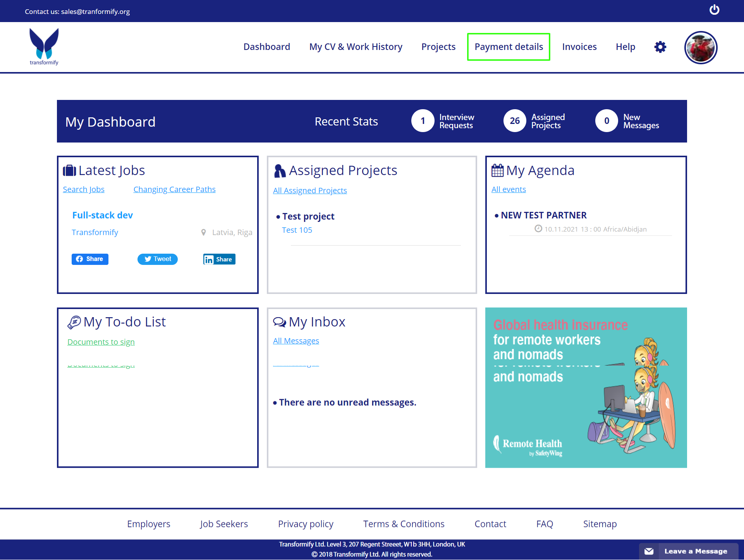
Task: Share Full-stack dev job on Facebook
Action: point(90,259)
